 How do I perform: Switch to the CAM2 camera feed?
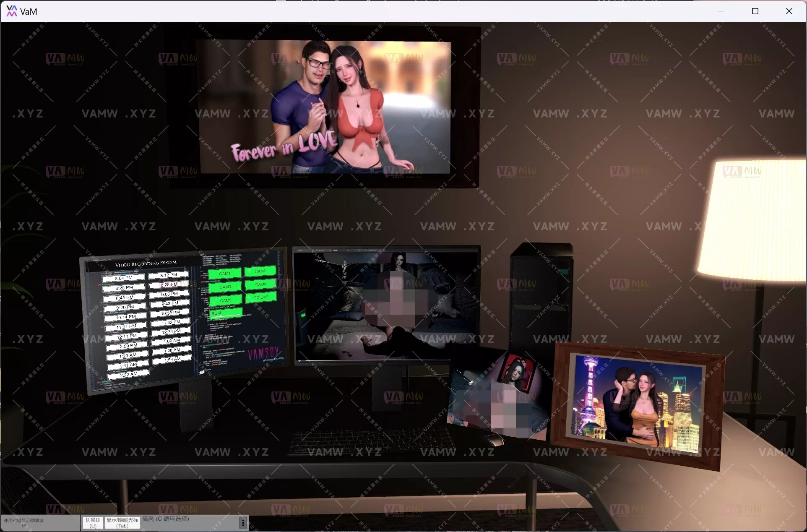[260, 271]
